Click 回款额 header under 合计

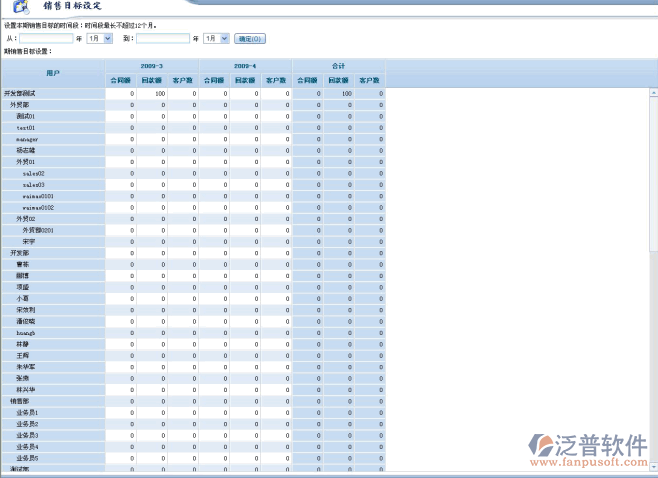339,80
